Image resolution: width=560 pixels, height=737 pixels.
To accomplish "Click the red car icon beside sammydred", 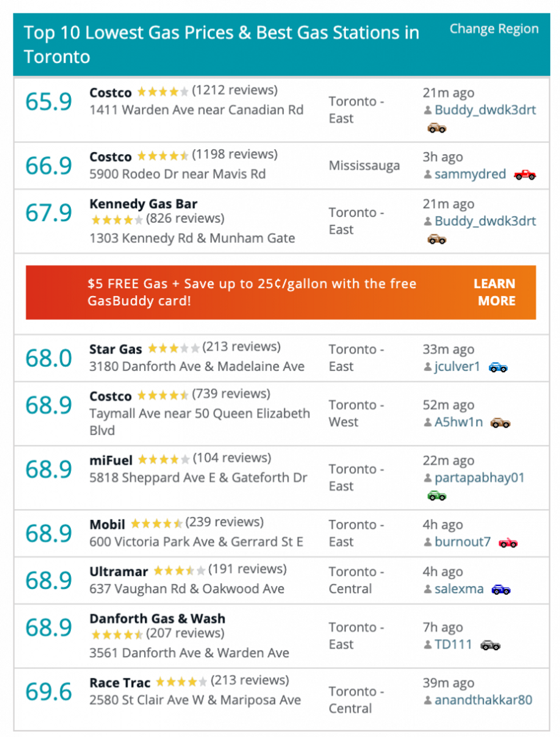I will coord(524,175).
